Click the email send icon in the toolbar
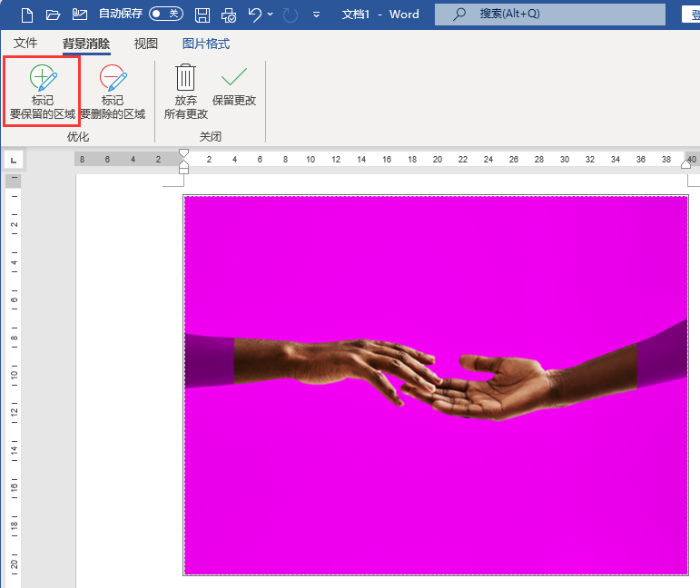Image resolution: width=700 pixels, height=588 pixels. (80, 15)
